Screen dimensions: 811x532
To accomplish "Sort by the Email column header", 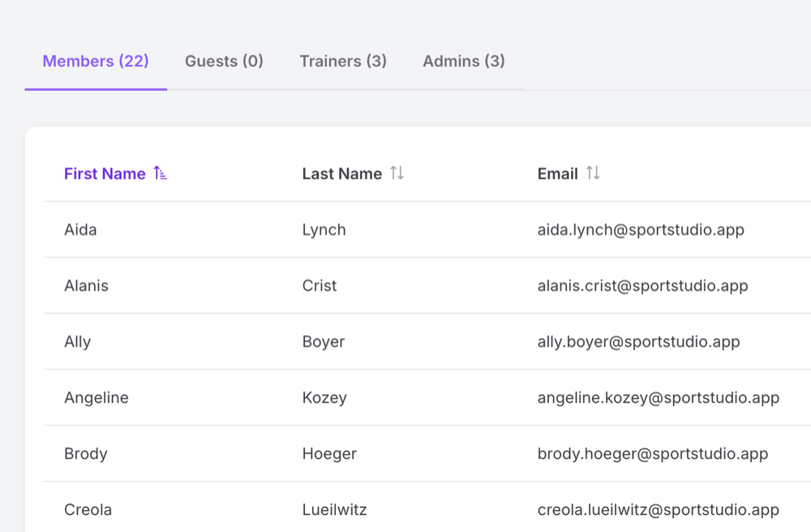I will (558, 174).
